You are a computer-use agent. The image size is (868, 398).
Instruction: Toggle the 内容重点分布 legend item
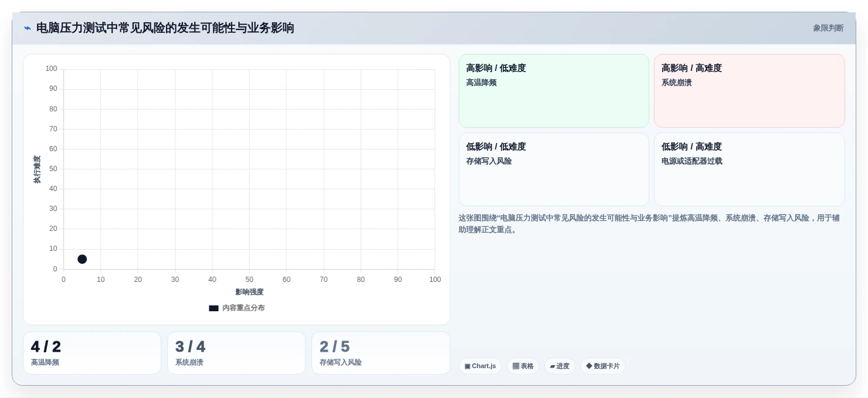click(236, 308)
